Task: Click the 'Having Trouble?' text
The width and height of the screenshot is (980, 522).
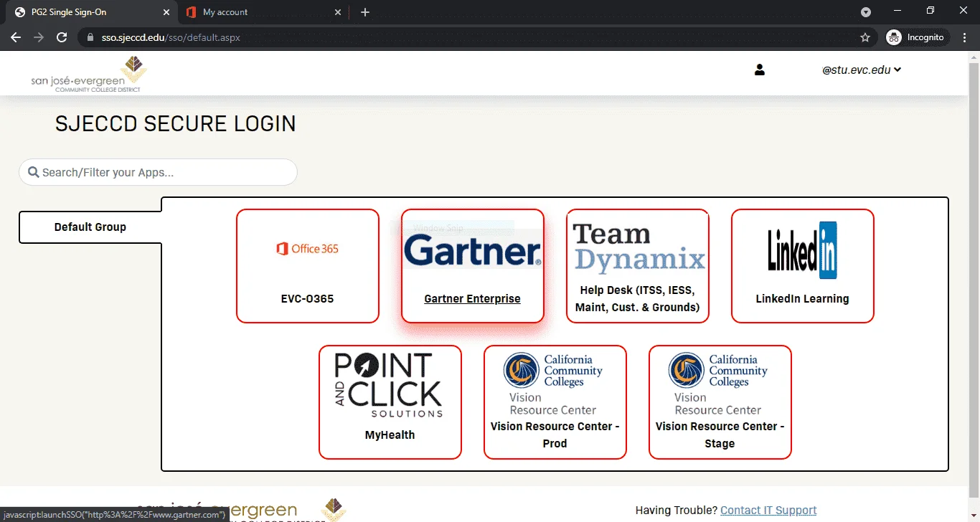Action: 676,510
